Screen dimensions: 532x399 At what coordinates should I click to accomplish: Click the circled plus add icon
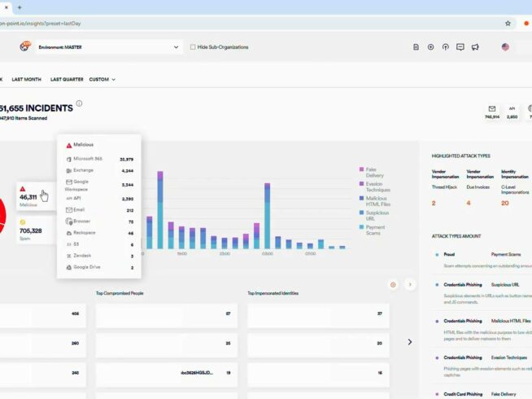430,47
